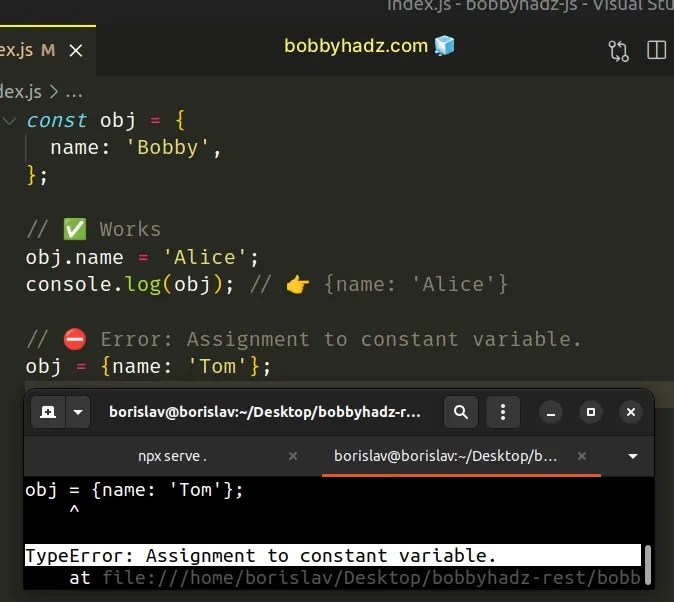
Task: Maximize the terminal window
Action: tap(591, 412)
